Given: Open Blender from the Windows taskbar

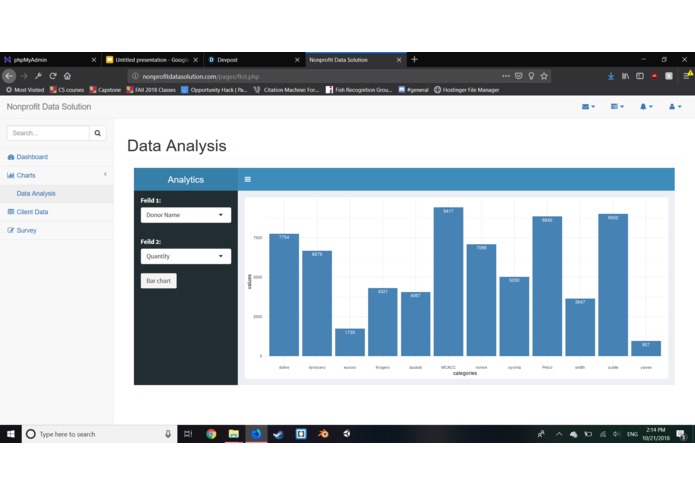Looking at the screenshot, I should tap(323, 434).
